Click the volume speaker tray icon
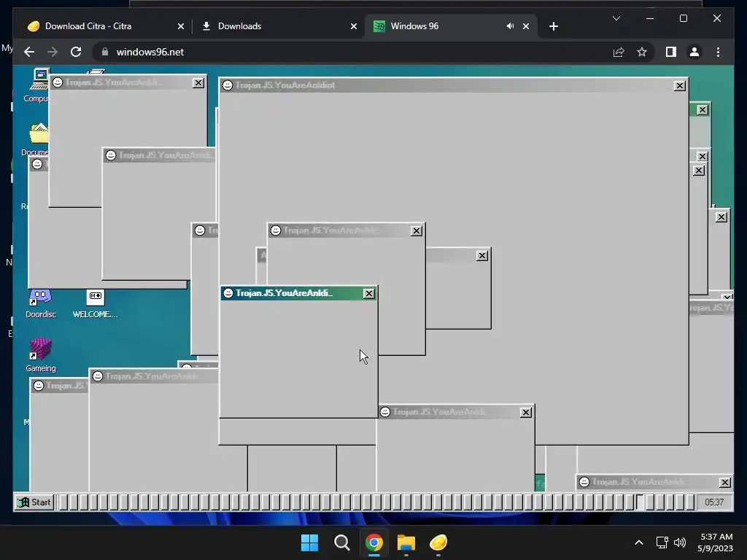The height and width of the screenshot is (560, 747). tap(680, 542)
